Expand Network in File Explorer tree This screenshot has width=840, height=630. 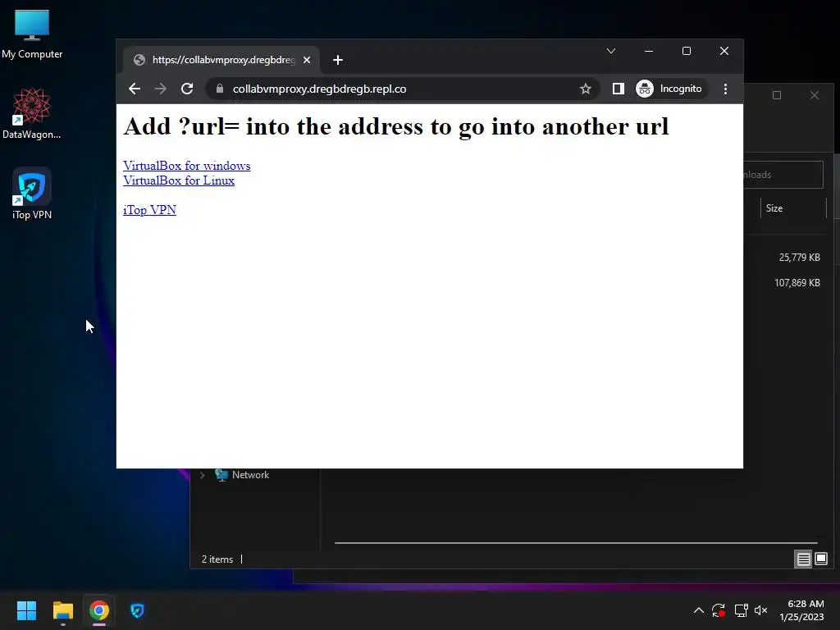click(x=202, y=475)
